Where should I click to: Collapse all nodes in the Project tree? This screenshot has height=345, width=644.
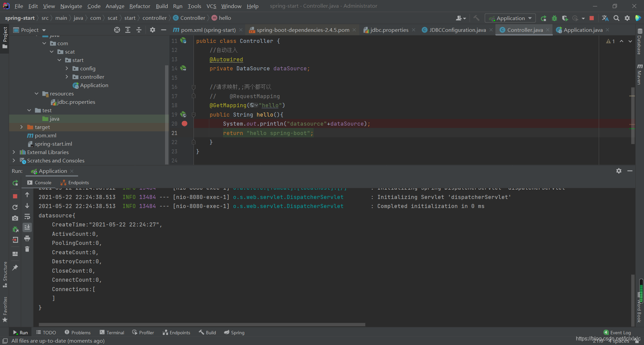(139, 30)
